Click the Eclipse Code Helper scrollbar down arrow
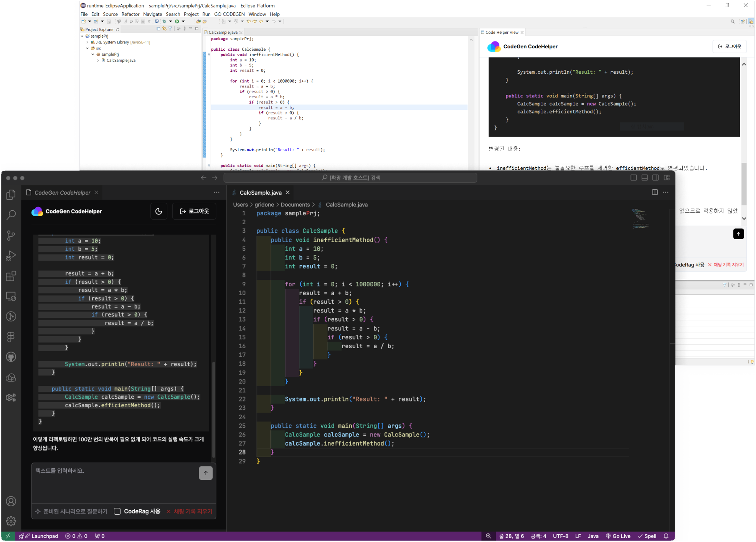 744,218
